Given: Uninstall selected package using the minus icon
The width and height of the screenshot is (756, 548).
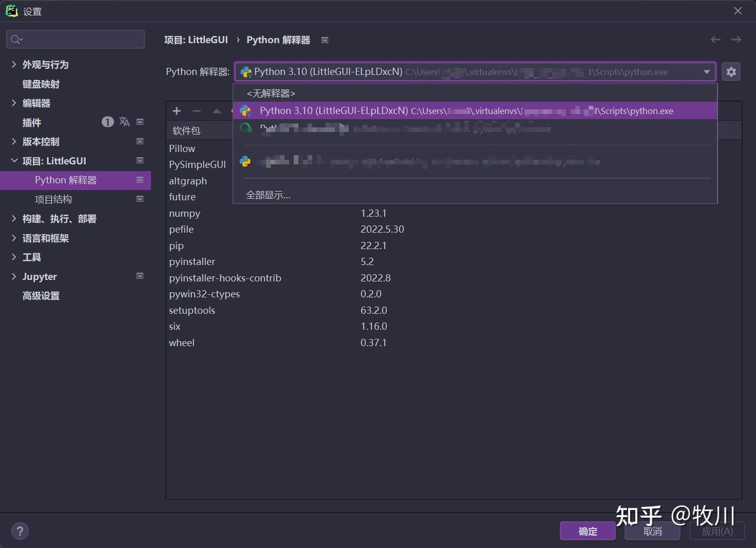Looking at the screenshot, I should [196, 111].
